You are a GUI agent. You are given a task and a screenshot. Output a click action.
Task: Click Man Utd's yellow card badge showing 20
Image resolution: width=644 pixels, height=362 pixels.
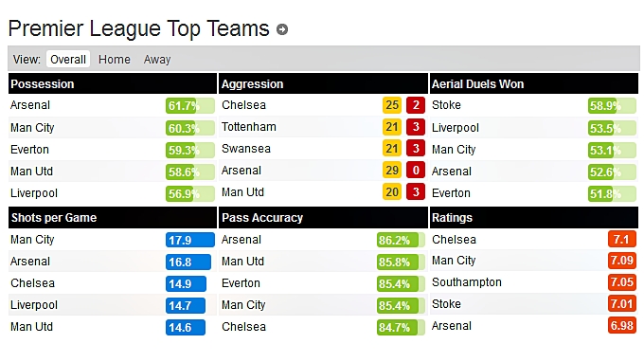392,191
